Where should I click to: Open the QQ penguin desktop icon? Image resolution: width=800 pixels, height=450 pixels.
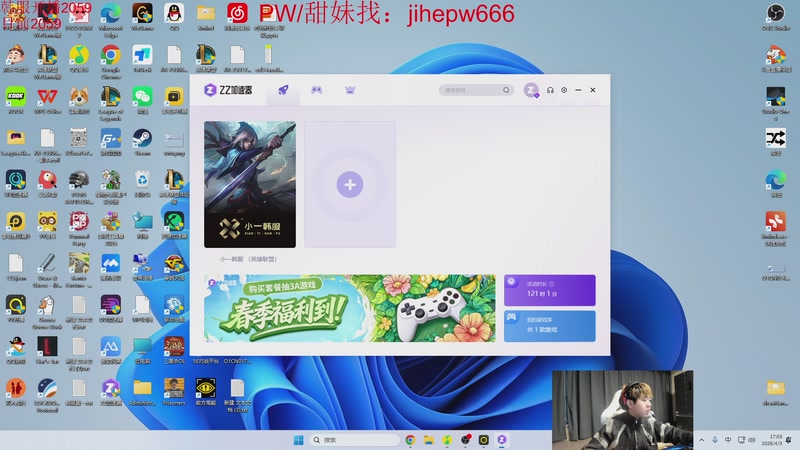tap(174, 15)
